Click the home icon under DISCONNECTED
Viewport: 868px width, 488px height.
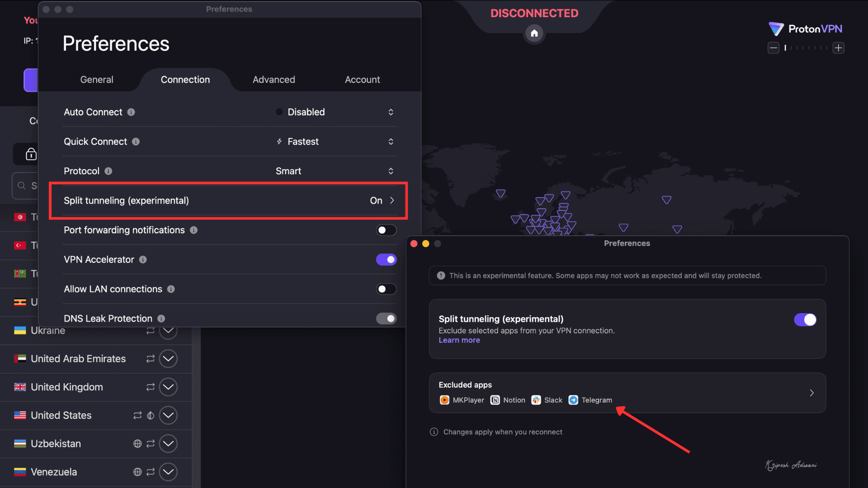(534, 33)
